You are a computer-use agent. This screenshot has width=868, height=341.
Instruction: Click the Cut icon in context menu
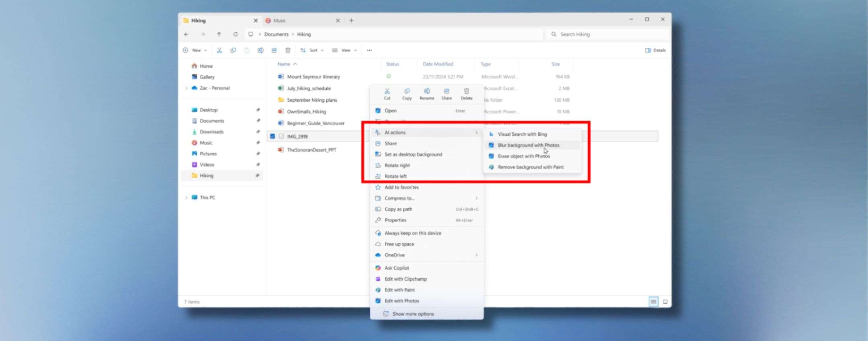[x=387, y=94]
